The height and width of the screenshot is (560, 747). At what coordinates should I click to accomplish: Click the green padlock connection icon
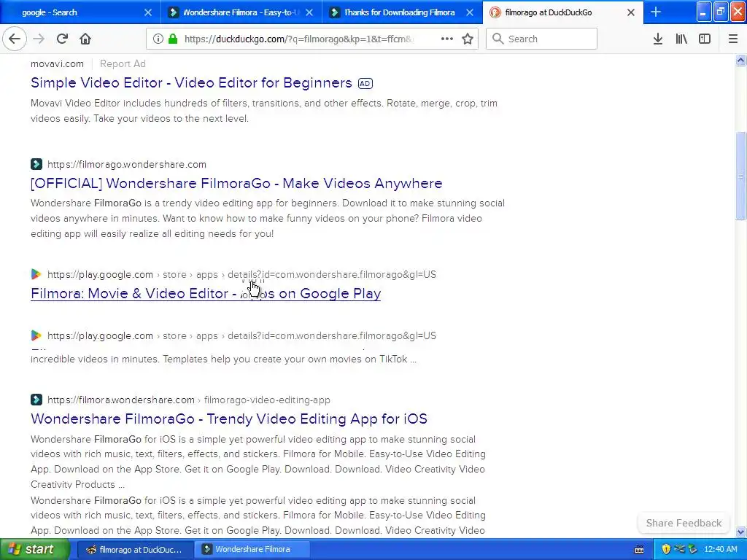pos(173,39)
